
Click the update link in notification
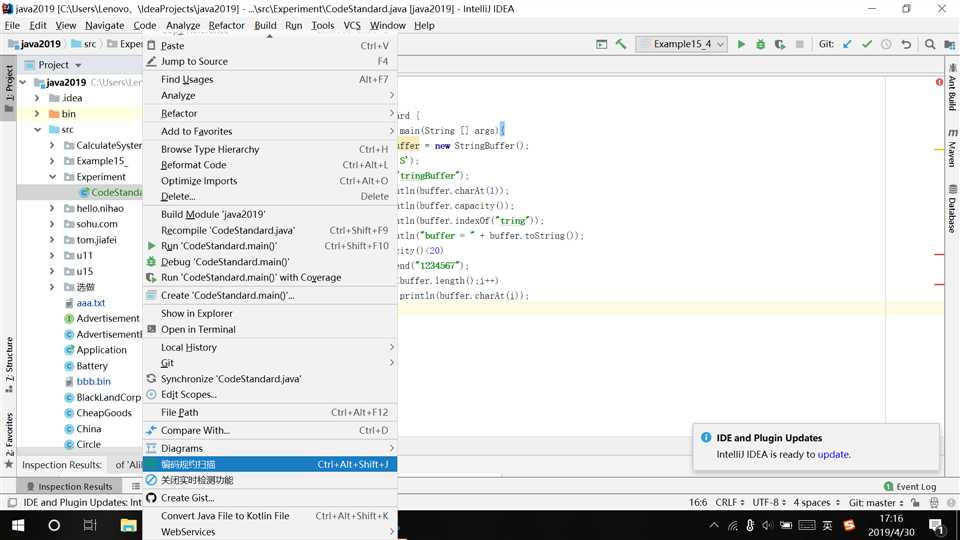[833, 454]
